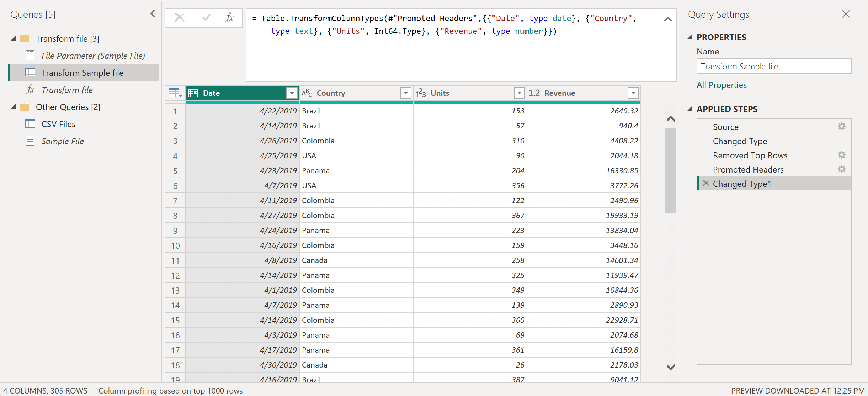Screen dimensions: 868x396
Task: Click the cancel X in formula bar
Action: (180, 18)
